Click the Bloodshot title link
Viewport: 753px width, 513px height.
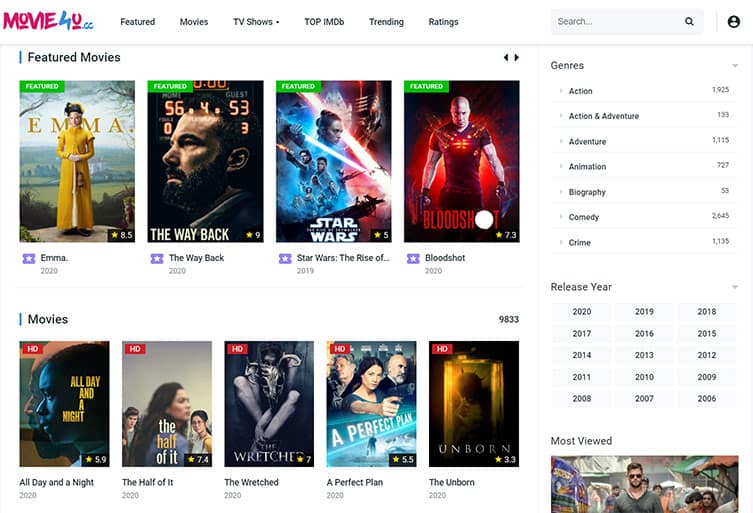[x=445, y=258]
